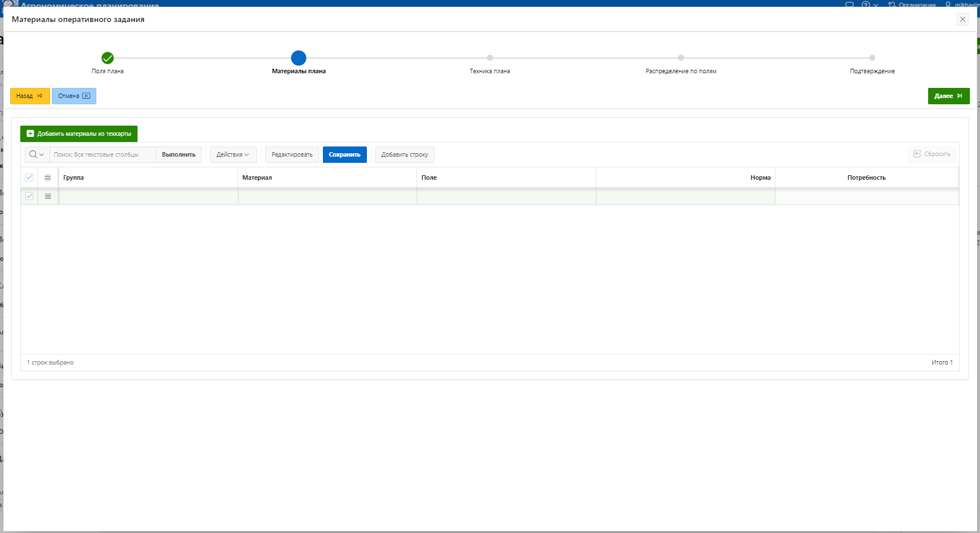Click the blue 'Сохранить' button
This screenshot has height=533, width=980.
[x=344, y=154]
